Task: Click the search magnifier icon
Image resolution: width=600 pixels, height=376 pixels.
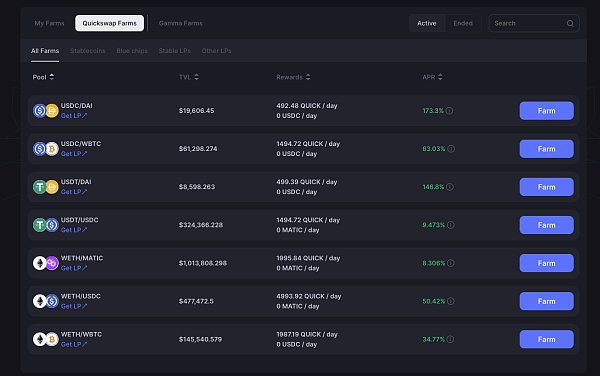Action: click(x=570, y=23)
